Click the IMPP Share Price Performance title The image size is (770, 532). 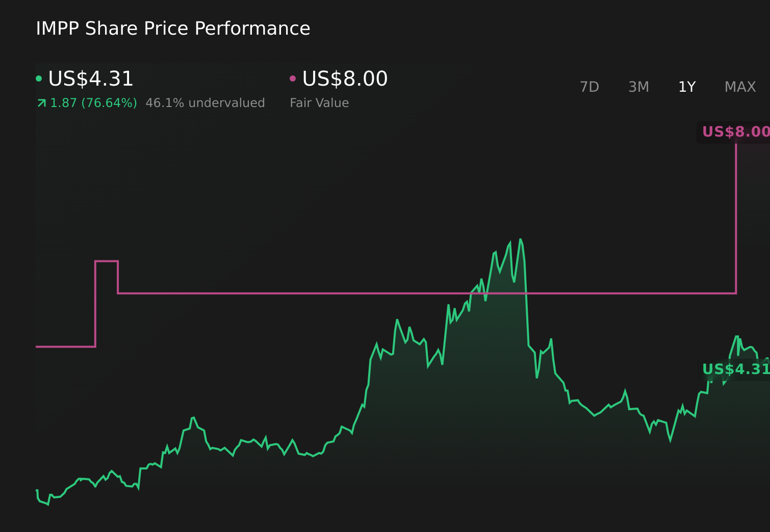[173, 29]
